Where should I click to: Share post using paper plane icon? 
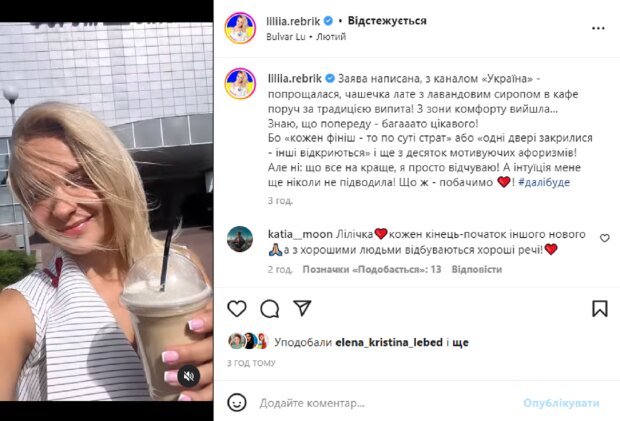302,308
